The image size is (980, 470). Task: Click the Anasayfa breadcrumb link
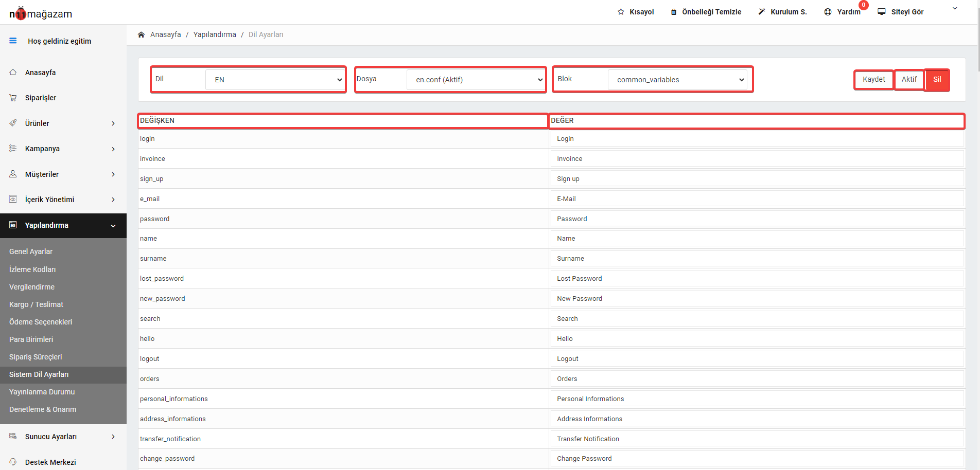(x=166, y=34)
